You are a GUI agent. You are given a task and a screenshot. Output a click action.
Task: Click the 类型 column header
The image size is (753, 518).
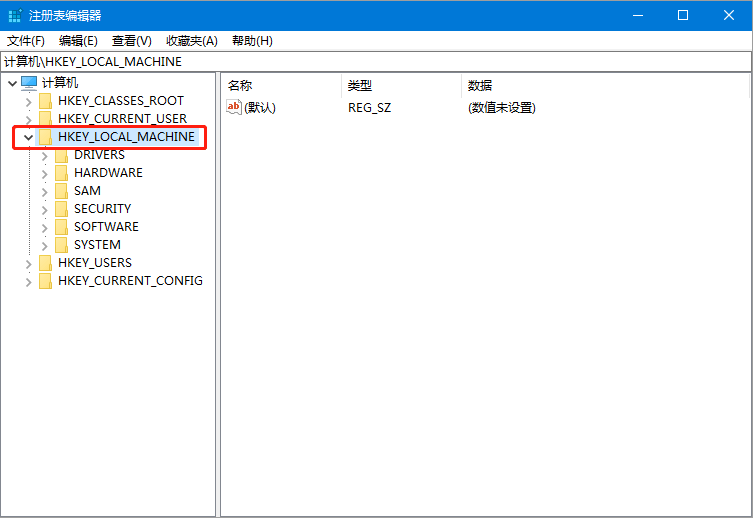click(360, 85)
